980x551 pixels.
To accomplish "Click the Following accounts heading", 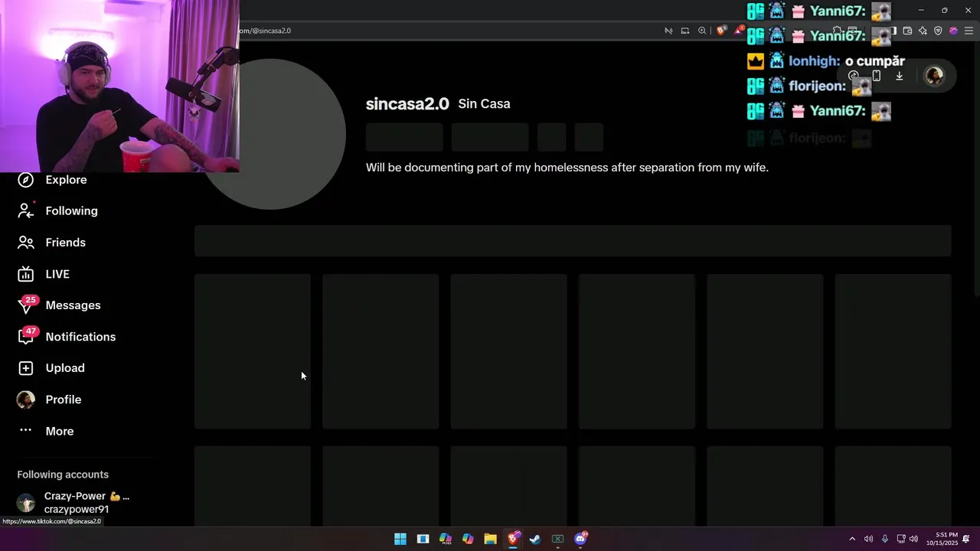I will [x=63, y=474].
